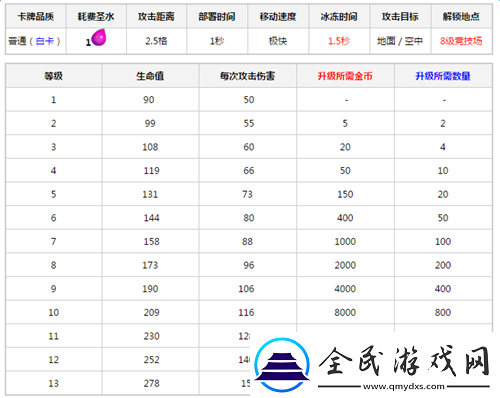This screenshot has width=500, height=398.
Task: Click gold cost 4000 in level 9 row
Action: point(345,289)
